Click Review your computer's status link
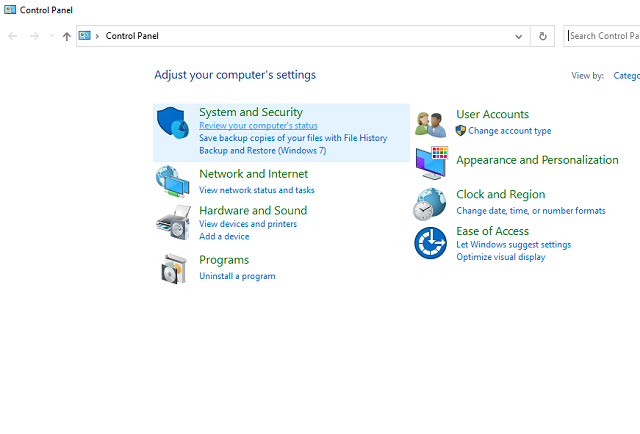 pyautogui.click(x=258, y=126)
